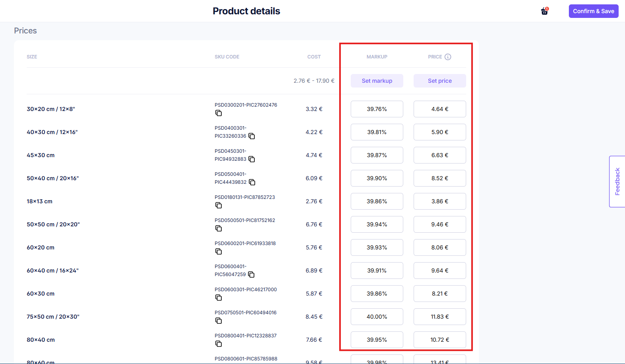Click Confirm & Save button
The width and height of the screenshot is (625, 364).
click(594, 11)
